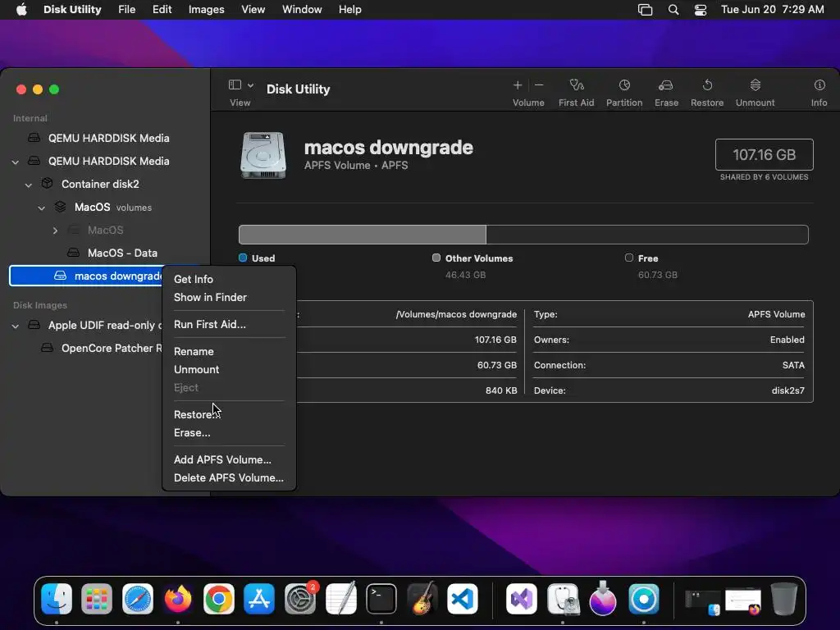This screenshot has width=840, height=630.
Task: Open Spotlight search in menu bar
Action: pos(673,10)
